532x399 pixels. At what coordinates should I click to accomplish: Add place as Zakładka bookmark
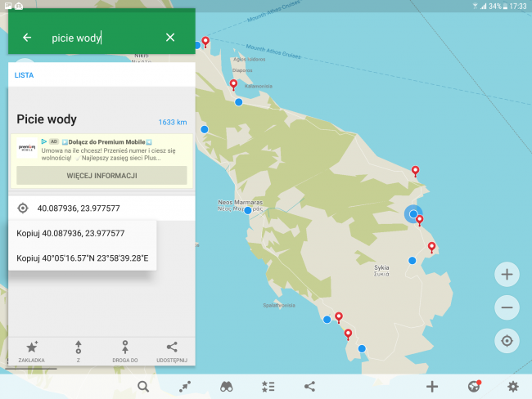pos(32,351)
